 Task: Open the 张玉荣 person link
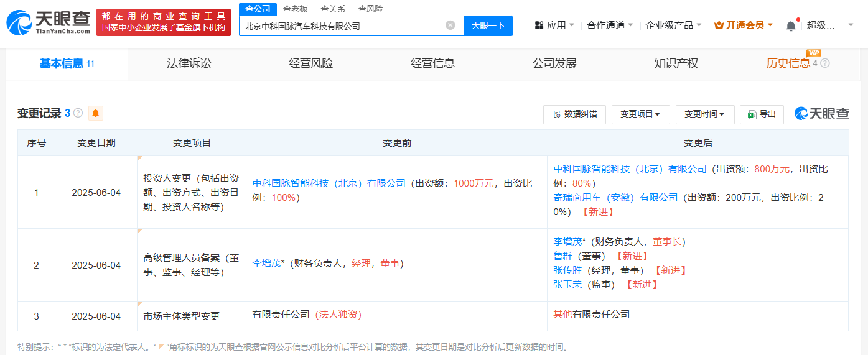[567, 285]
